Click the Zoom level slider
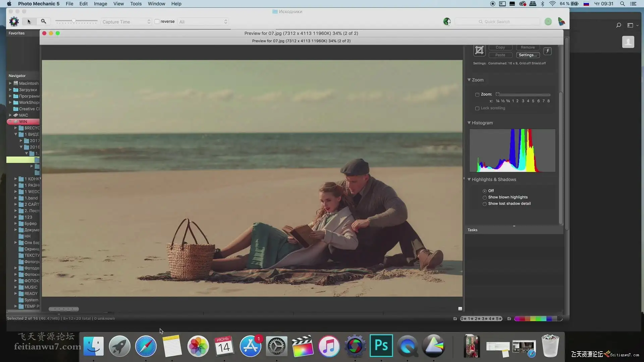Viewport: 644px width, 362px height. 523,95
